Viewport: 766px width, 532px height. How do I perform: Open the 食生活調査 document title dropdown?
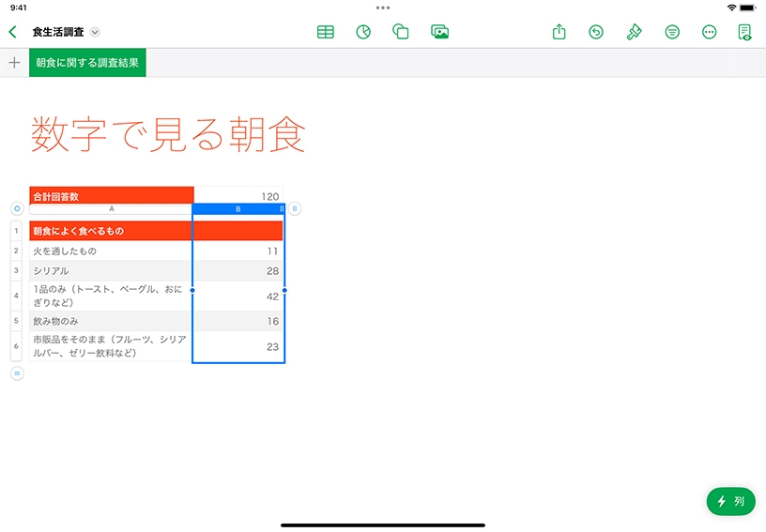click(95, 32)
